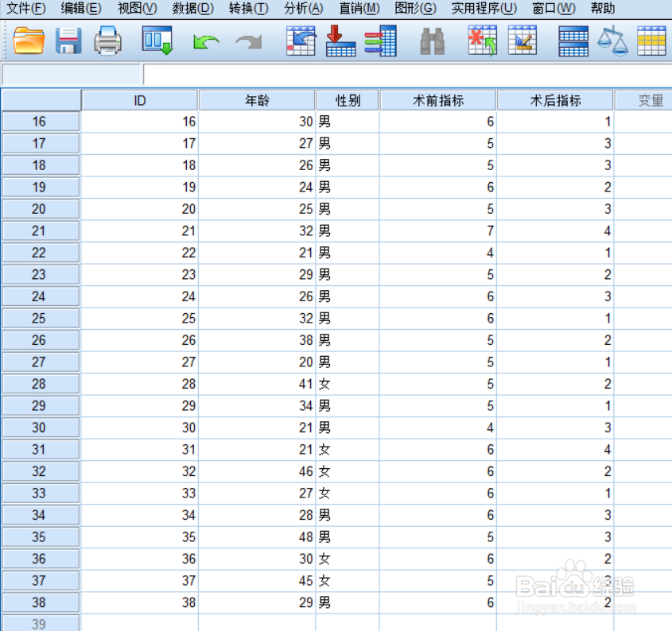This screenshot has height=631, width=672.
Task: Click age cell 38 in row 26
Action: [x=257, y=340]
